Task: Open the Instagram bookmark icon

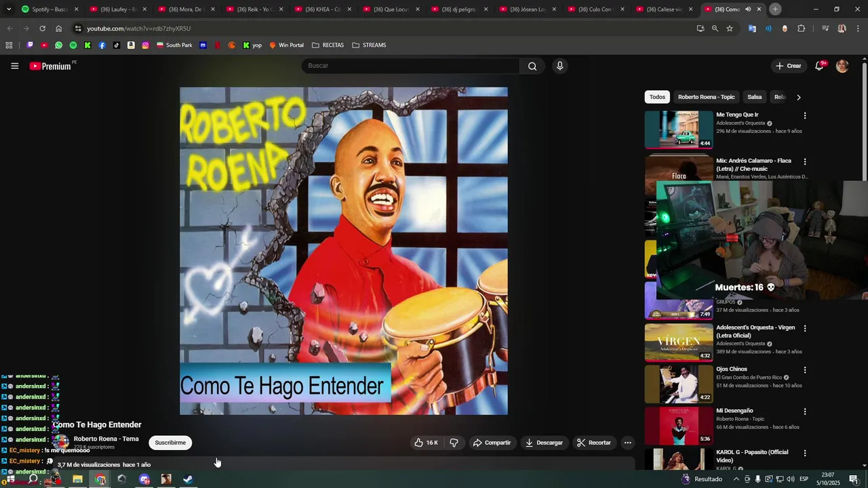Action: [145, 45]
